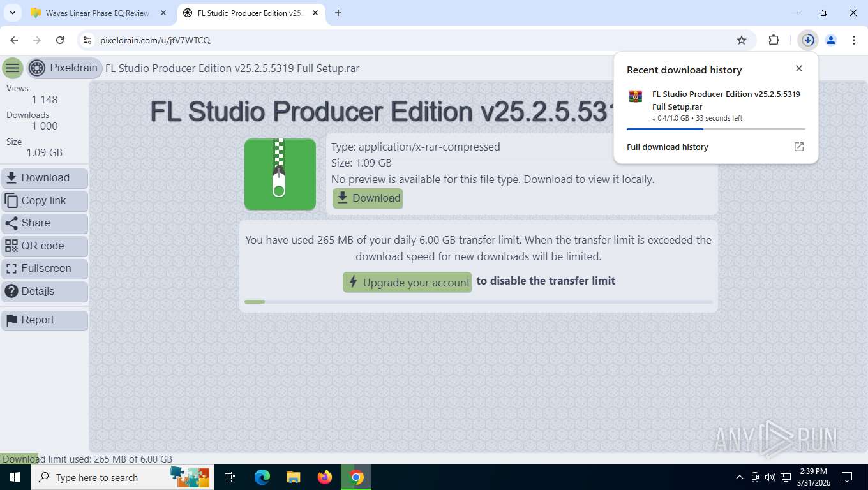The image size is (868, 490).
Task: Select the FL Studio Producer Edition tab
Action: [x=251, y=13]
